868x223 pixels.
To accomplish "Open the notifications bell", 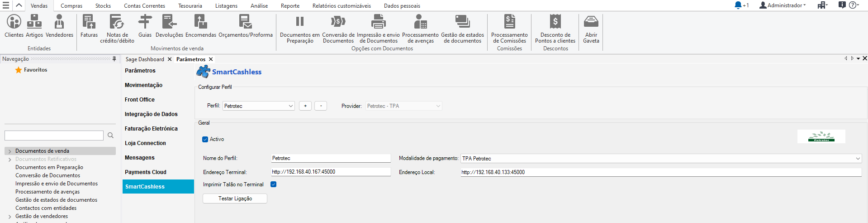I will [738, 5].
